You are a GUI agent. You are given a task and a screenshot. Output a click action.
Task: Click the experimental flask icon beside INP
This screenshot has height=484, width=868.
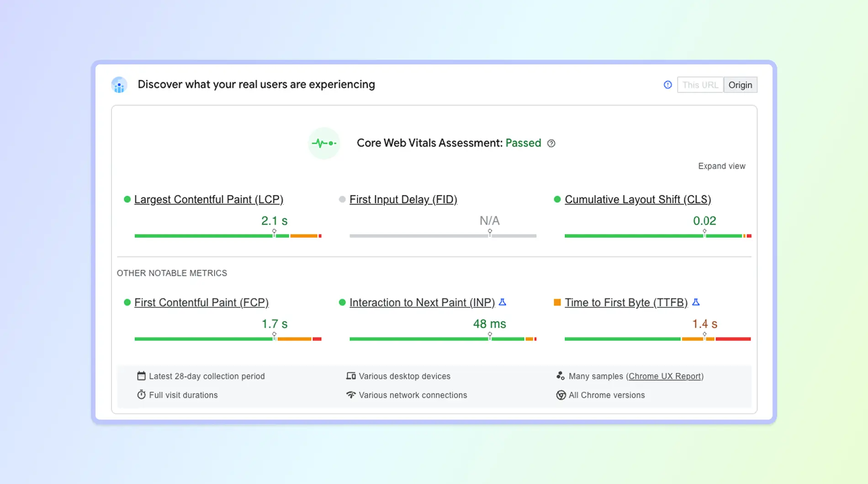503,302
